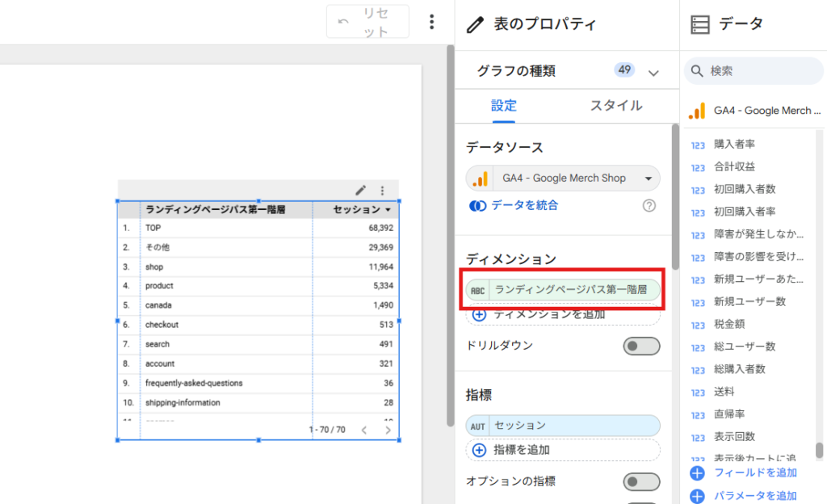Click the plus icon for 指標を追加

click(x=479, y=450)
